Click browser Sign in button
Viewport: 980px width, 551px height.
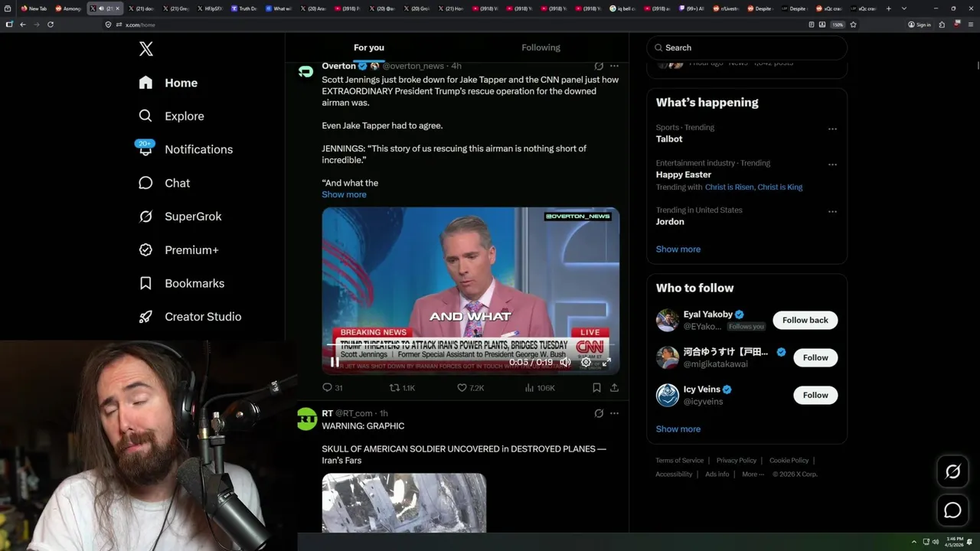point(920,24)
